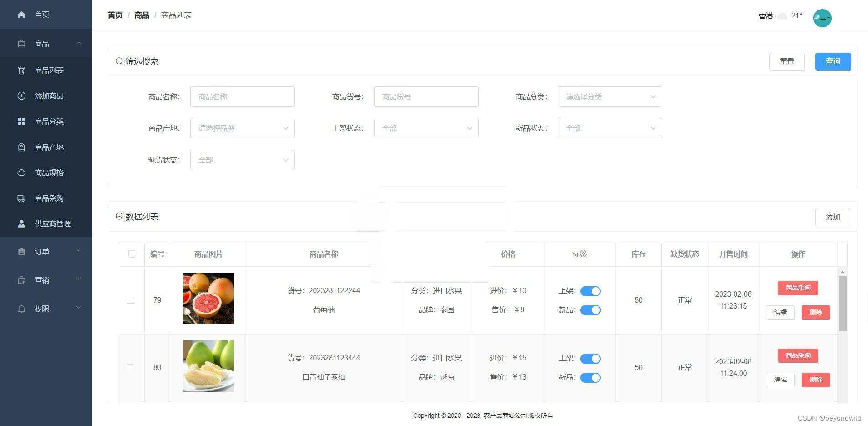Click the 添加商品 sidebar icon
The image size is (868, 426).
coord(21,96)
